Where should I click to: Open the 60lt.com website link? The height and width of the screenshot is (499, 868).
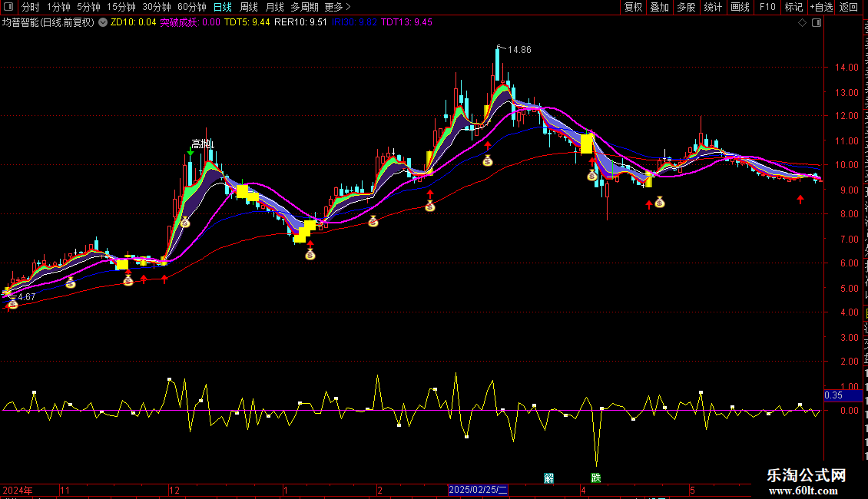point(807,491)
